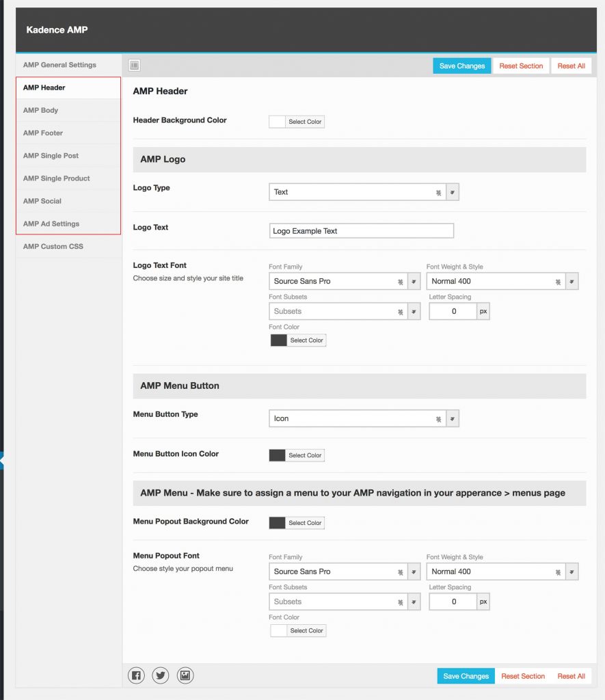Open the Twitter icon link
This screenshot has width=605, height=700.
pyautogui.click(x=160, y=675)
